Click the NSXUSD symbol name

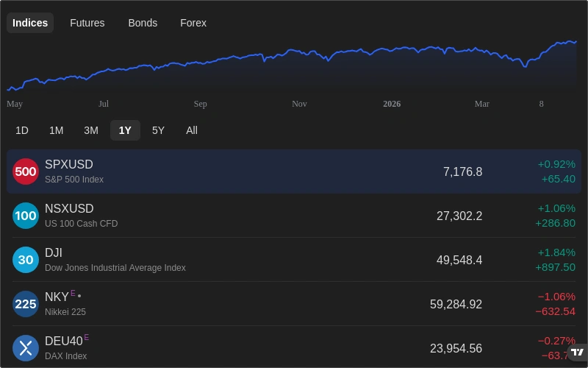(69, 209)
